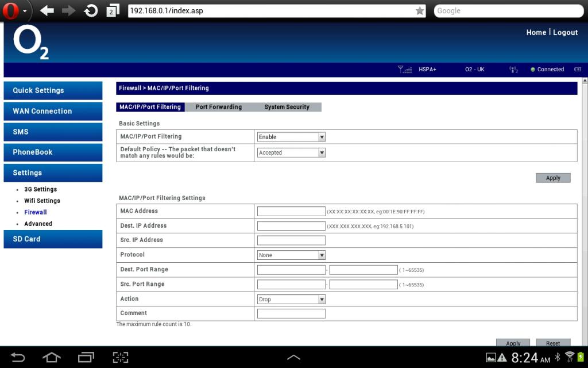Screen dimensions: 588x368
Task: Open the browser tabs counter icon
Action: click(113, 11)
